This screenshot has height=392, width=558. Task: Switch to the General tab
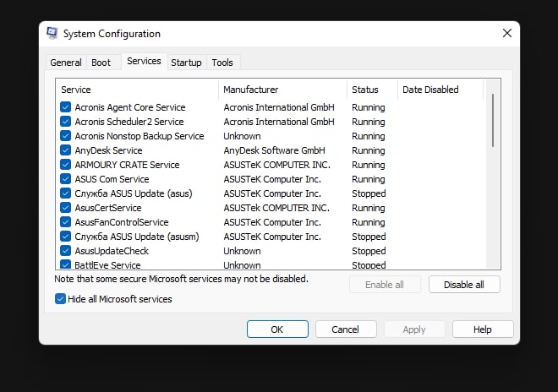[66, 63]
